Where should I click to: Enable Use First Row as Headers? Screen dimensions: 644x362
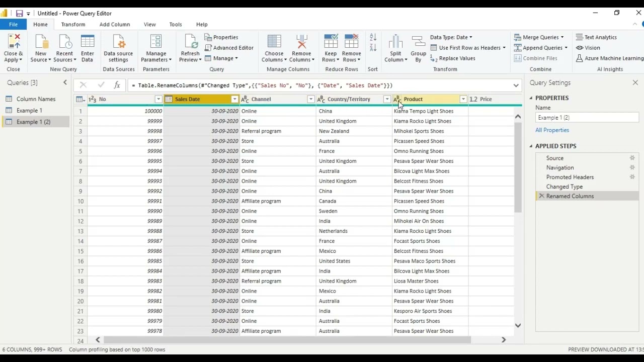(x=468, y=48)
